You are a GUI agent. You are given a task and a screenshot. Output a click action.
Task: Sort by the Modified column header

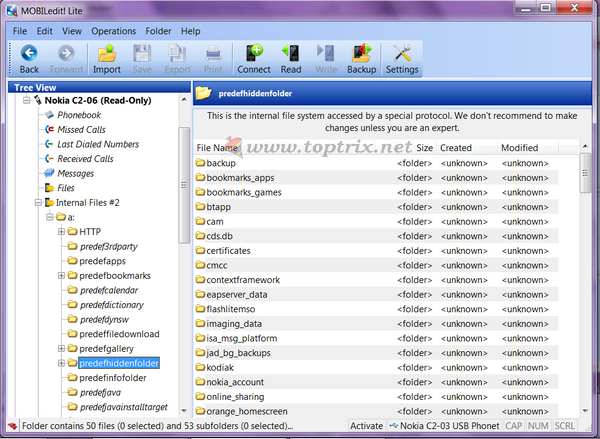(519, 148)
